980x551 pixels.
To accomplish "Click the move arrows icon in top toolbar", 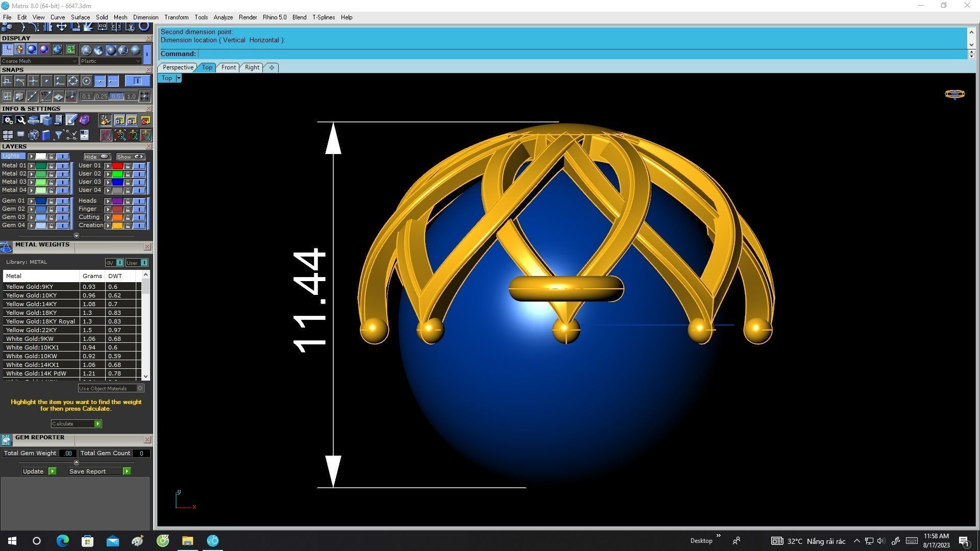I will 61,27.
